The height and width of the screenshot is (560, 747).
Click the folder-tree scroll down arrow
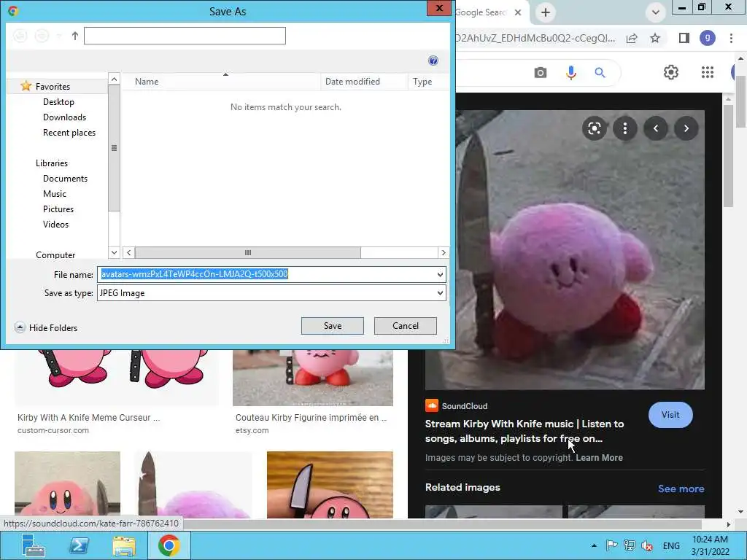[x=114, y=252]
